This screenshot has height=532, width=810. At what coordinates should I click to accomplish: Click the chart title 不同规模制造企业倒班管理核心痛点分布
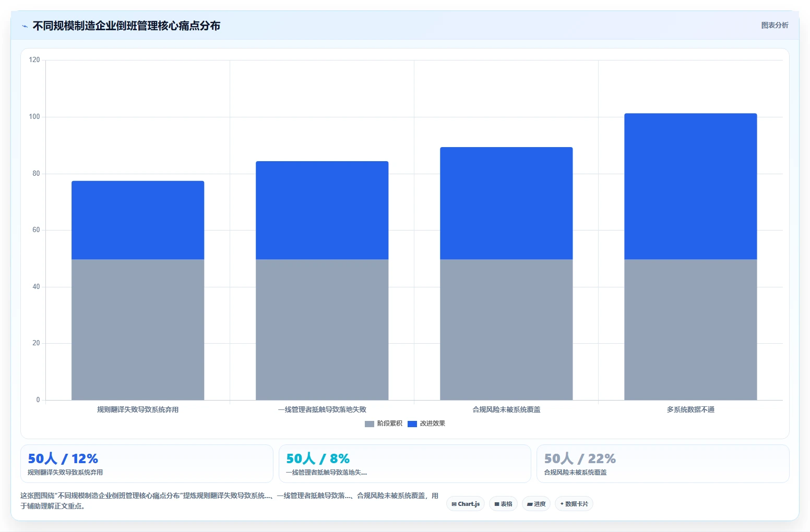[126, 26]
